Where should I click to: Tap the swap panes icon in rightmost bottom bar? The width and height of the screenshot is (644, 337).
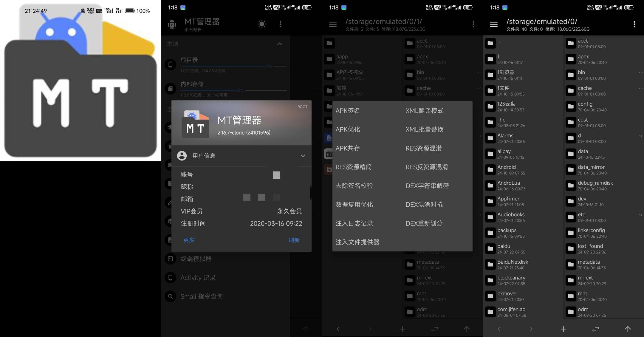[595, 329]
